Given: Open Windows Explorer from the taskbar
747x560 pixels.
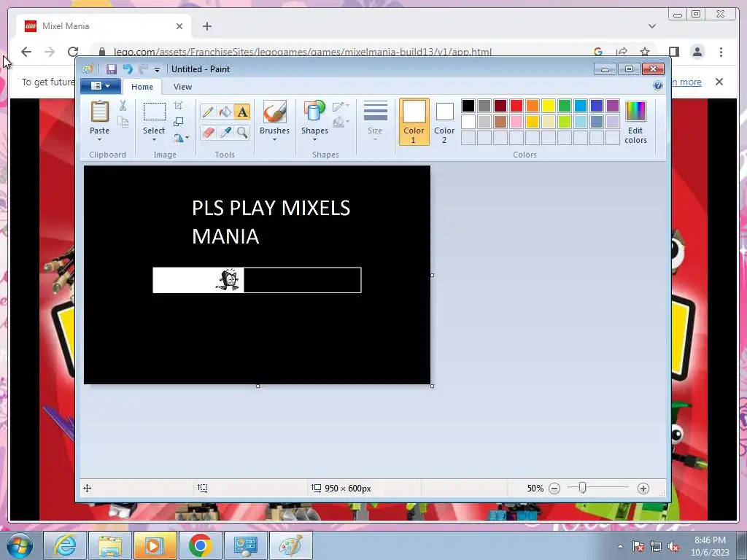Looking at the screenshot, I should point(109,545).
